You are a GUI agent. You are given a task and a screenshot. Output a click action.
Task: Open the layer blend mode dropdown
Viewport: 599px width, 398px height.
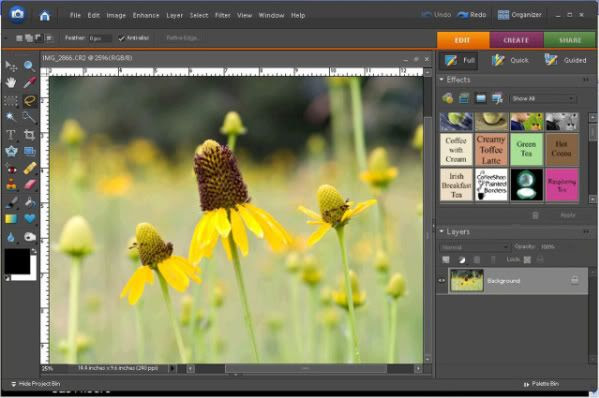click(474, 247)
